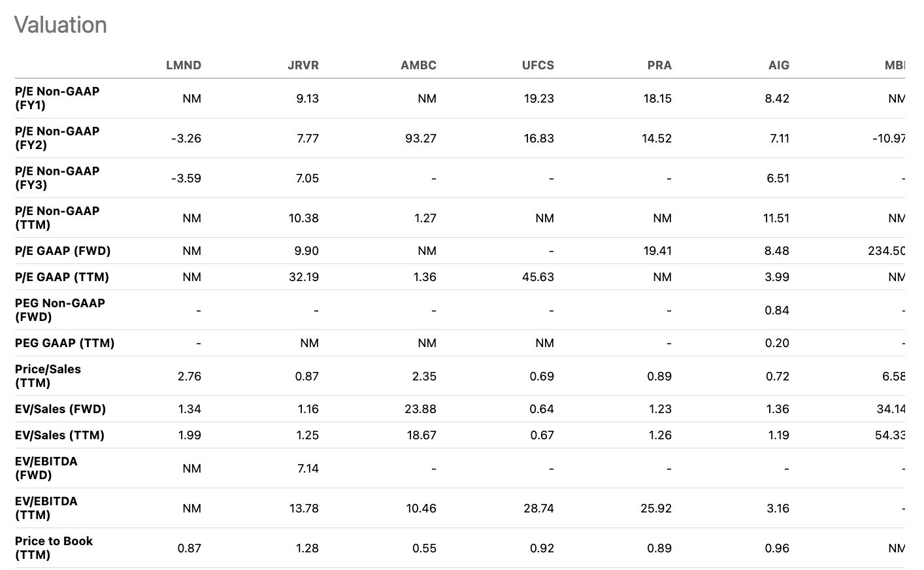Open the JRVR ticker column header

pos(303,65)
